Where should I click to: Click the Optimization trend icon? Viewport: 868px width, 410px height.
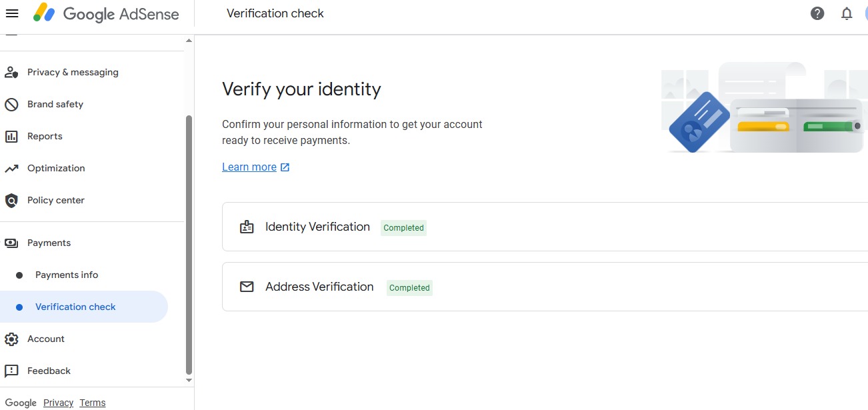(x=11, y=168)
